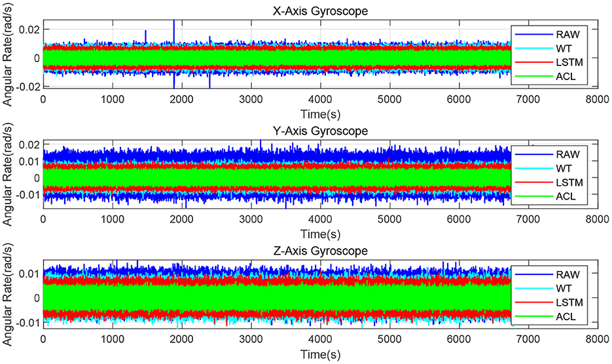Click the 2000 time tick of X-Axis Gyroscope plot
Image resolution: width=612 pixels, height=364 pixels.
click(181, 100)
